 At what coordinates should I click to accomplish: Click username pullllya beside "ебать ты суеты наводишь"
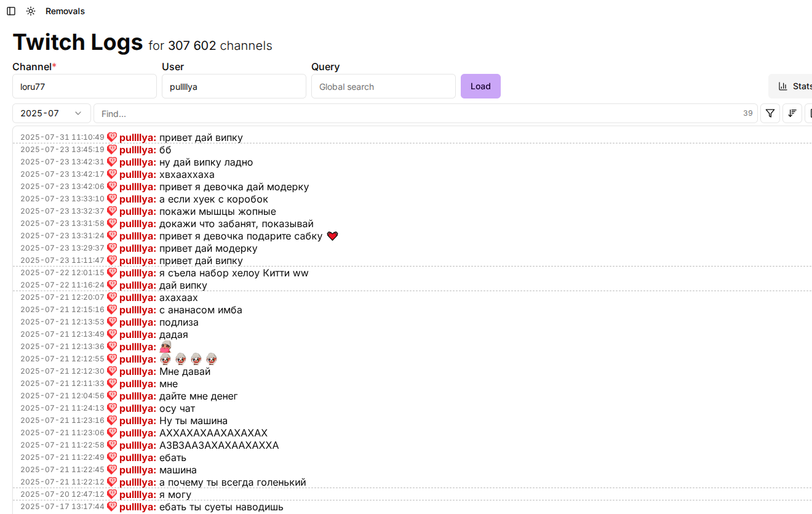tap(138, 507)
